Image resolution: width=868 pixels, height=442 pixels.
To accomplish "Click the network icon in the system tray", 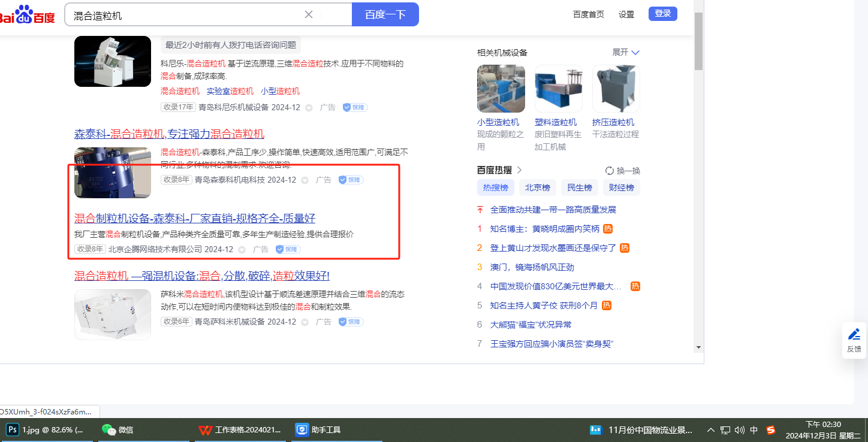I will pos(725,430).
